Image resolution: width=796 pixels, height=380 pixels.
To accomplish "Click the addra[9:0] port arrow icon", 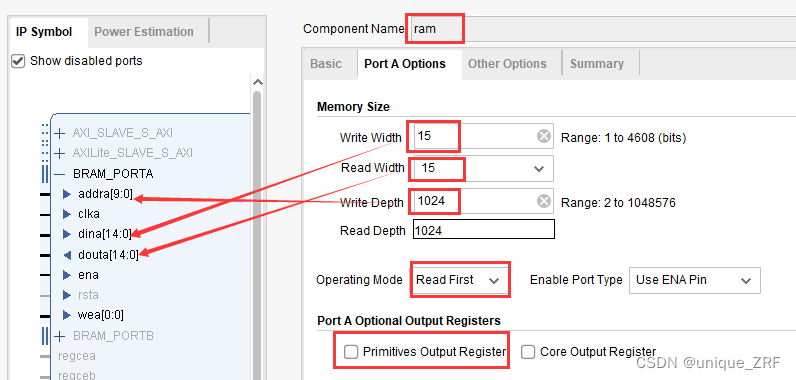I will 67,194.
